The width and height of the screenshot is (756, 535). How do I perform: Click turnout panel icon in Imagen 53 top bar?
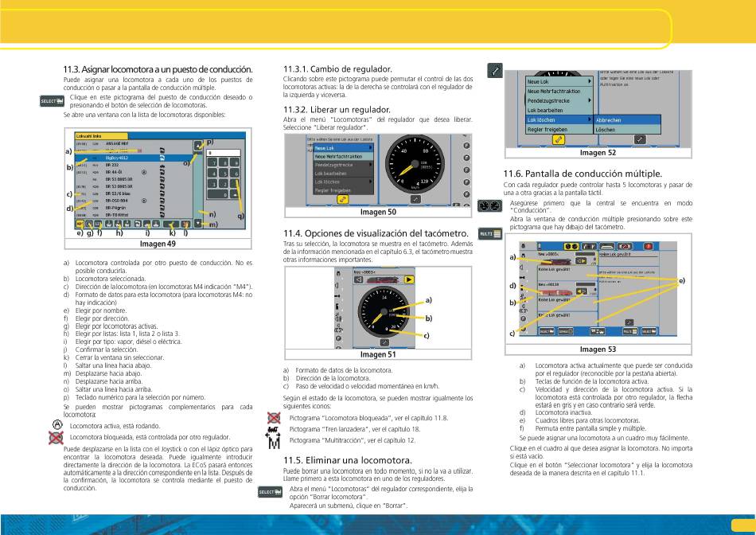tap(589, 247)
